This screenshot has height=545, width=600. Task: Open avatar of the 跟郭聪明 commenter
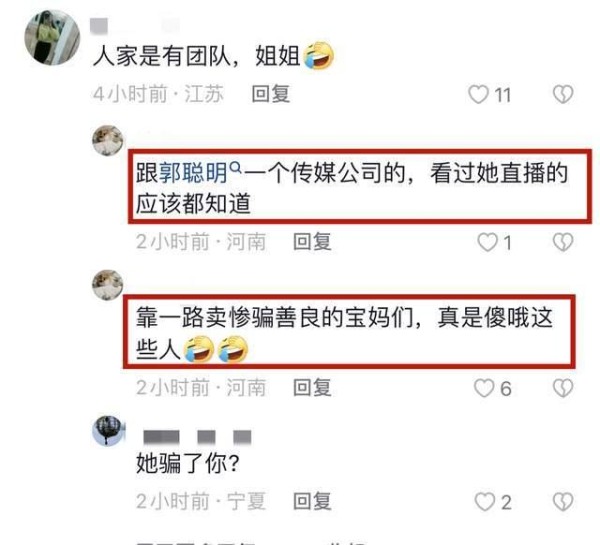108,140
